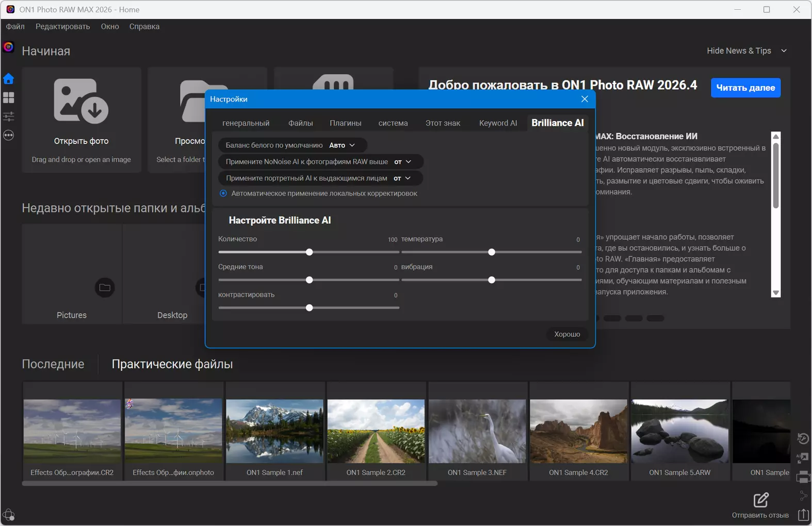This screenshot has width=812, height=526.
Task: Open the Edit sliders module icon
Action: [x=8, y=116]
